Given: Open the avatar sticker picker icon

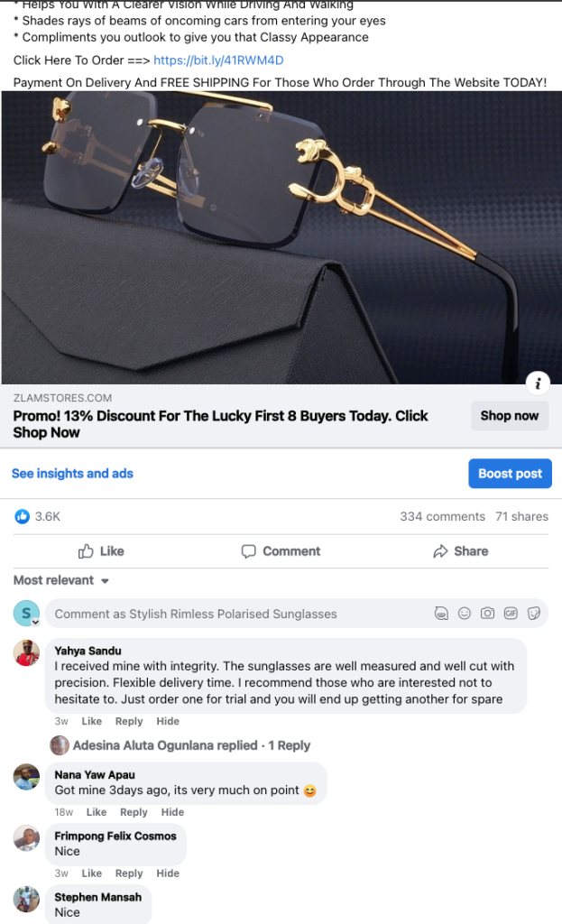Looking at the screenshot, I should tap(441, 614).
